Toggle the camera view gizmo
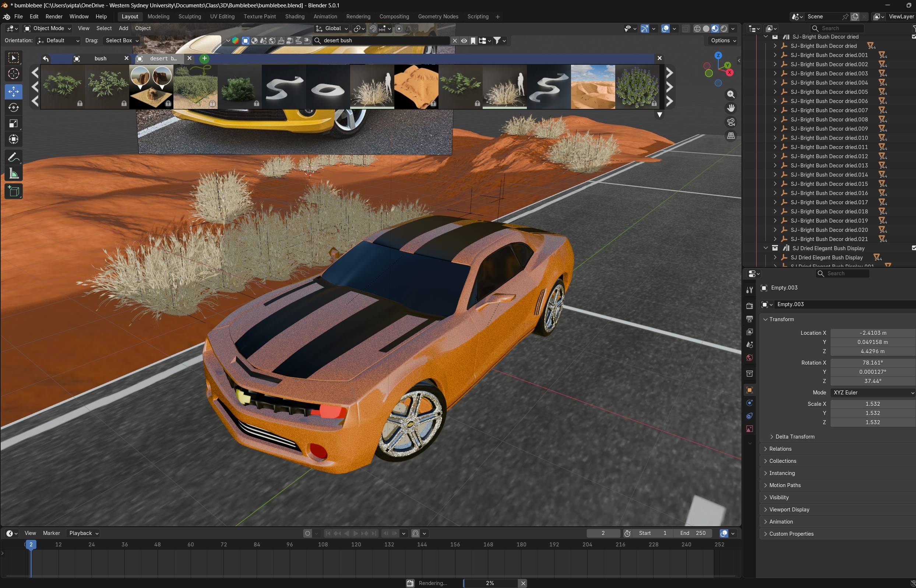 [731, 122]
